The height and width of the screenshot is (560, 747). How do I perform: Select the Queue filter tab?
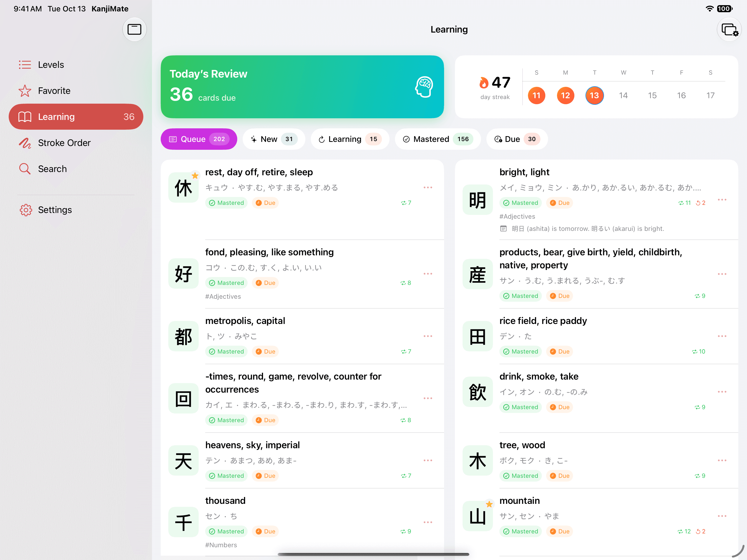(199, 139)
